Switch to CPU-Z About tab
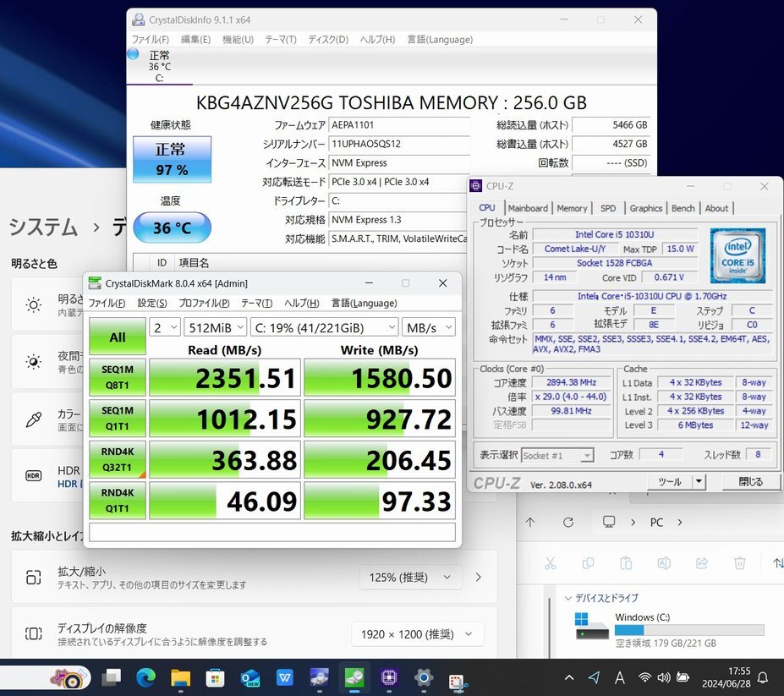This screenshot has width=784, height=696. point(716,208)
